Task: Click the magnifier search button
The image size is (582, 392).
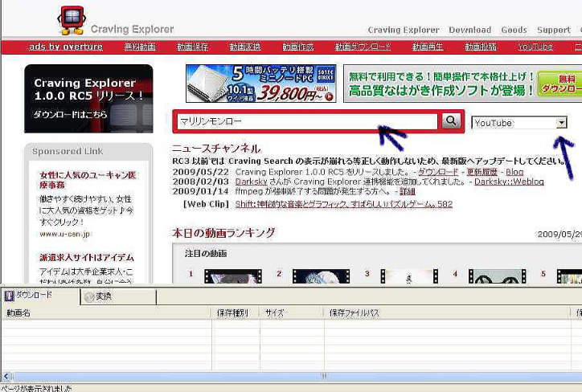Action: (x=451, y=120)
